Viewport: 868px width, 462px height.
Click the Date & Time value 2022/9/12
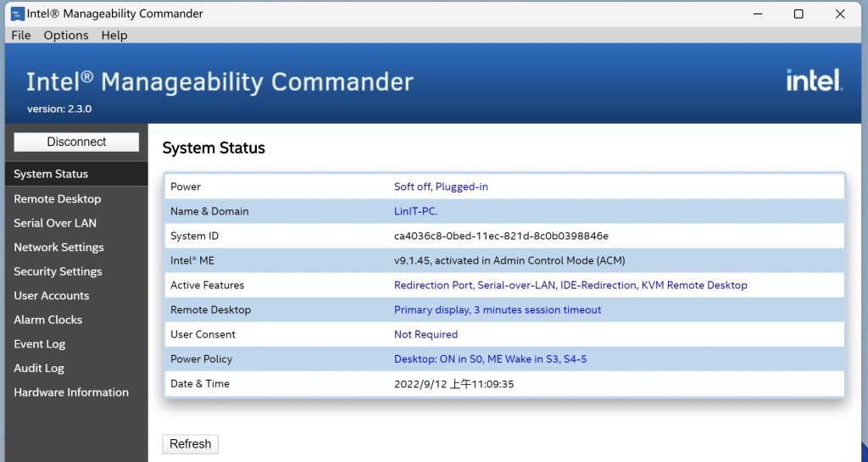click(453, 384)
